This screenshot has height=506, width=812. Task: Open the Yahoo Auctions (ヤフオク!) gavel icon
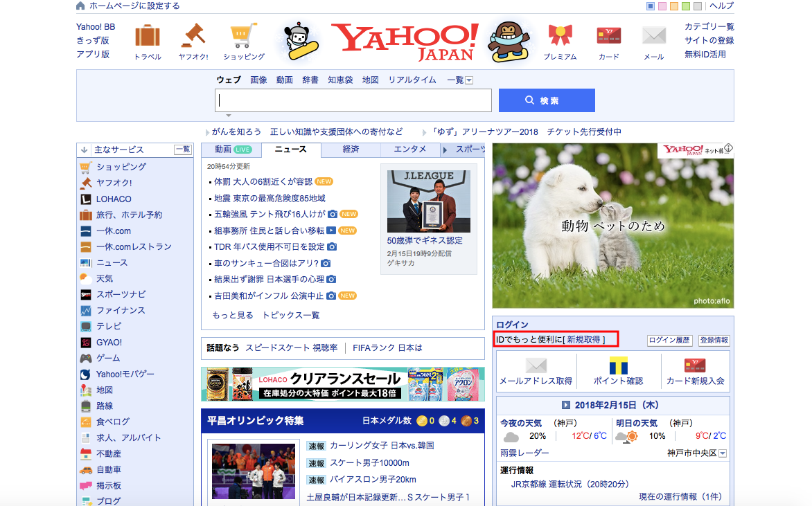click(x=193, y=36)
